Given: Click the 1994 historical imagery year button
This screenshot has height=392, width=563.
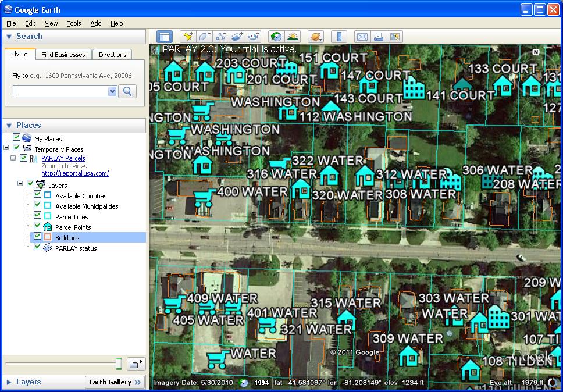Looking at the screenshot, I should click(261, 383).
